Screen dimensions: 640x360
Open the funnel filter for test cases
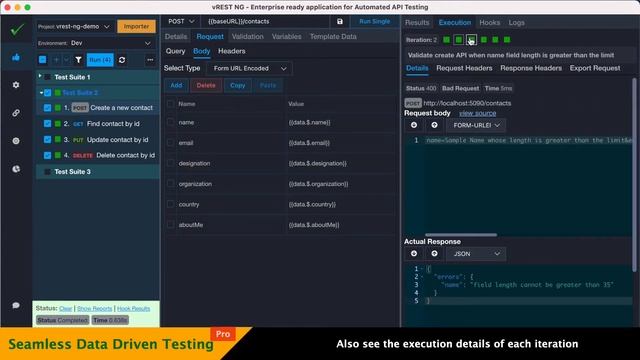pyautogui.click(x=78, y=60)
